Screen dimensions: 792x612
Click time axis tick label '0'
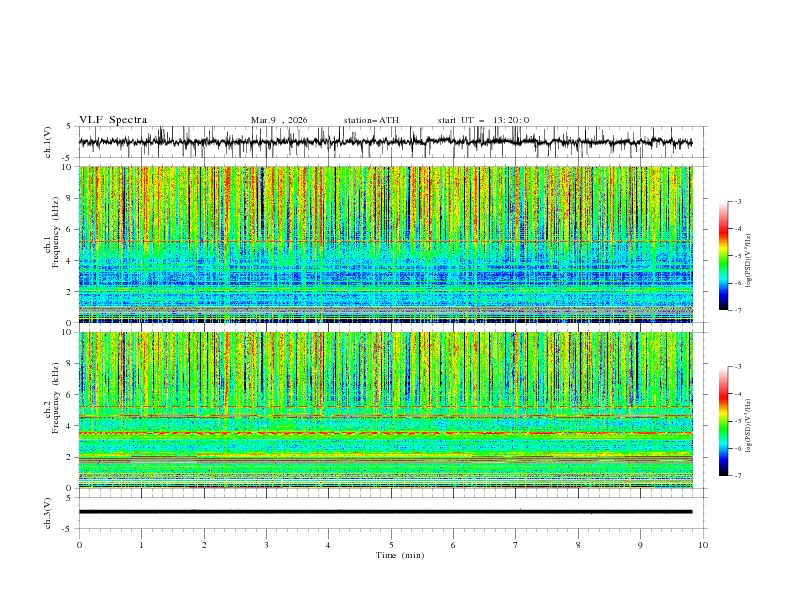79,545
